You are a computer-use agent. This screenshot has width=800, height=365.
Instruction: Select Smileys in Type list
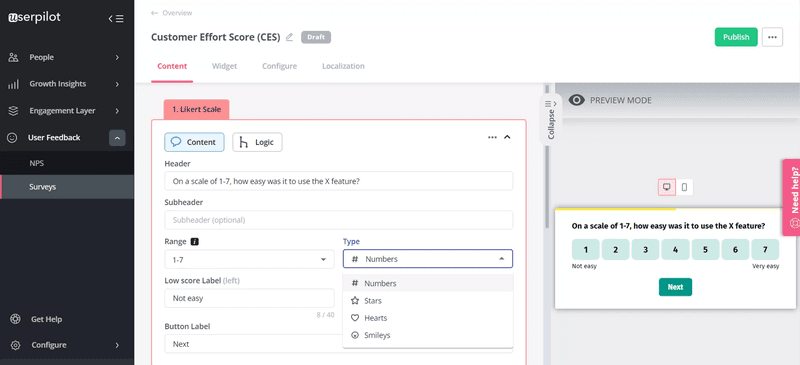pyautogui.click(x=428, y=335)
